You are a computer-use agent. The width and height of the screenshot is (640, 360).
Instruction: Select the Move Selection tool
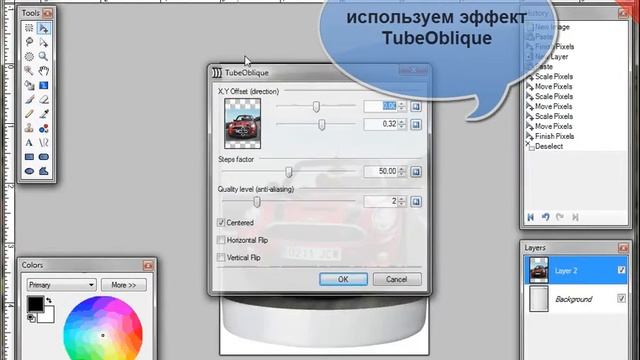click(x=43, y=42)
